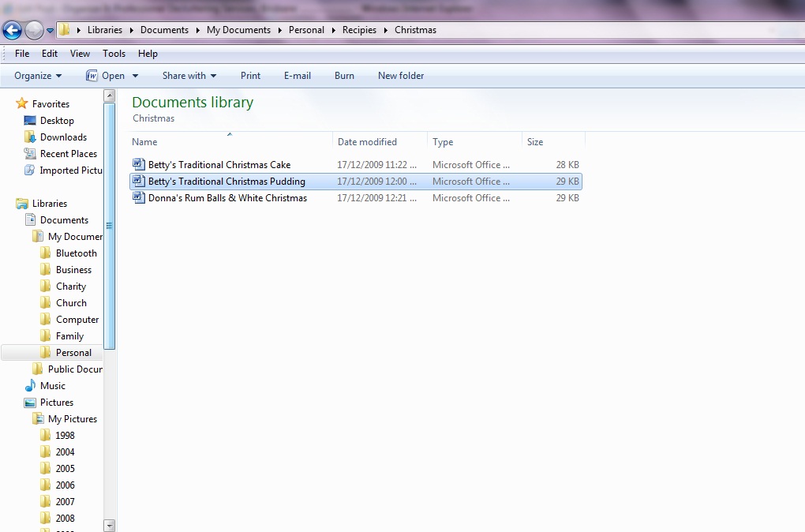This screenshot has width=805, height=532.
Task: Click the New folder button
Action: (401, 76)
